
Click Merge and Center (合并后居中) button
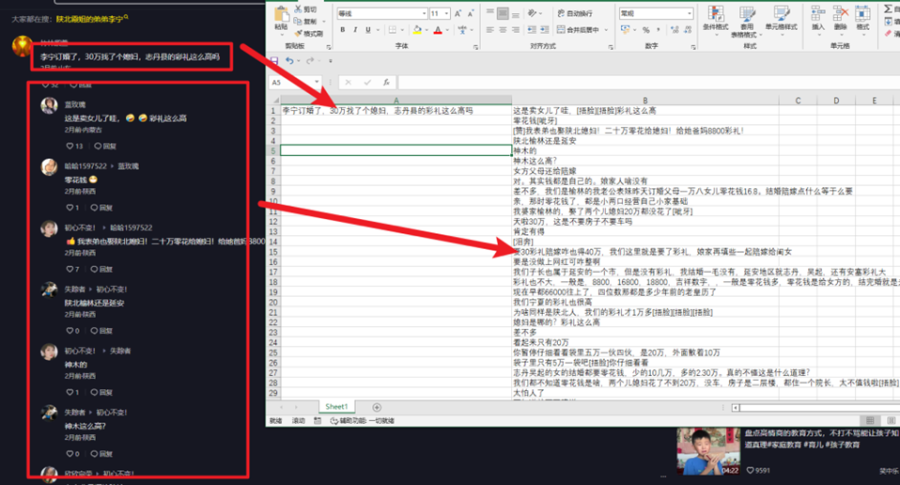point(579,30)
